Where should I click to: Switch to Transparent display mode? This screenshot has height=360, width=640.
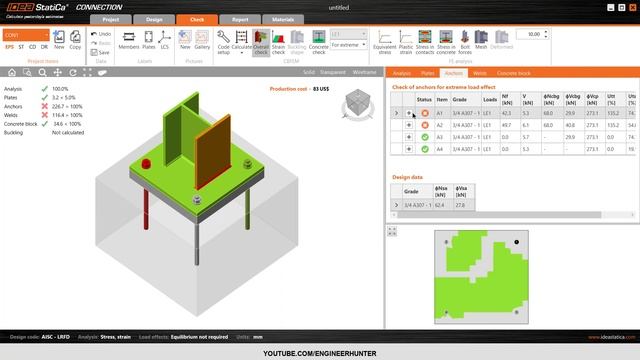click(x=333, y=72)
